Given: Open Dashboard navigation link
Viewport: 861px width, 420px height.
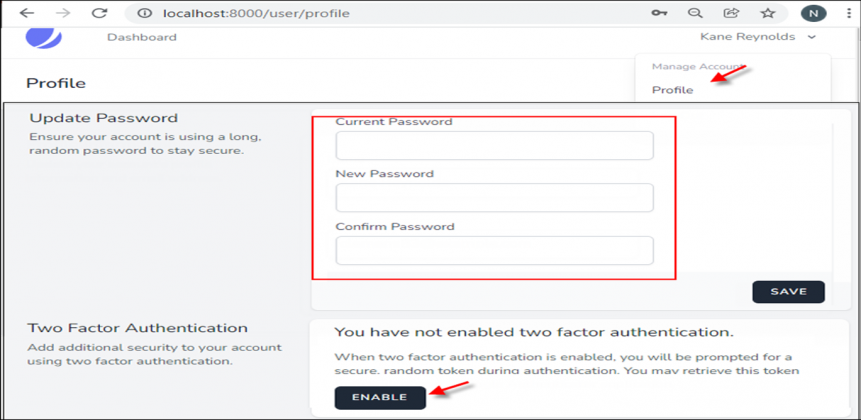Looking at the screenshot, I should point(142,37).
